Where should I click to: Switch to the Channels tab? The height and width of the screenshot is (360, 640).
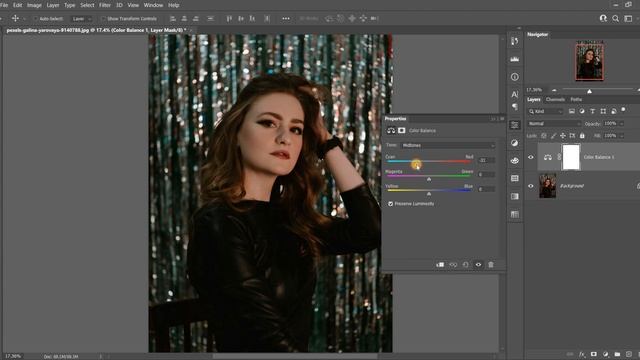click(555, 100)
